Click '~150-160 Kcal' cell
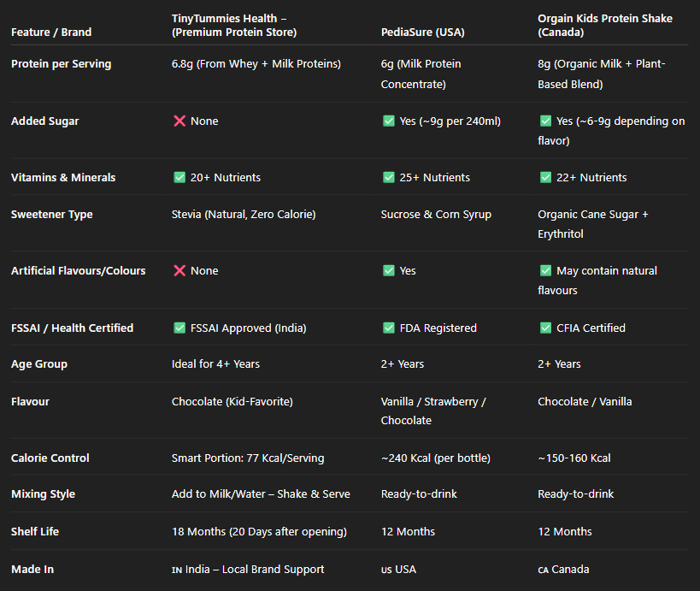The width and height of the screenshot is (700, 591). [574, 458]
